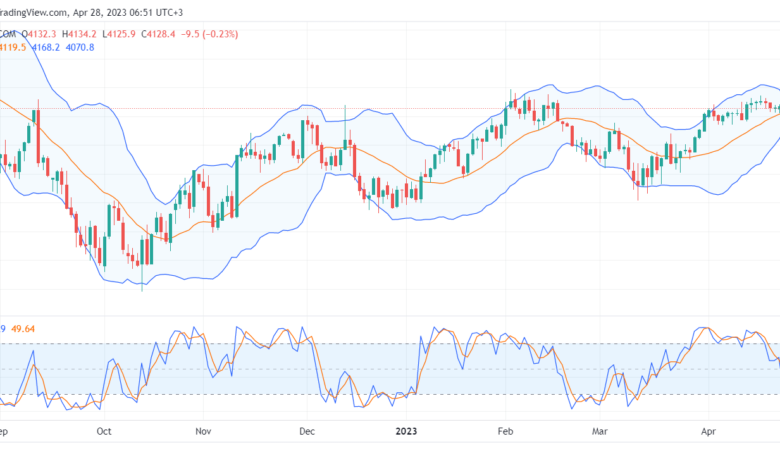Click the orange basis value 4119.5
The image size is (780, 470).
tap(13, 48)
